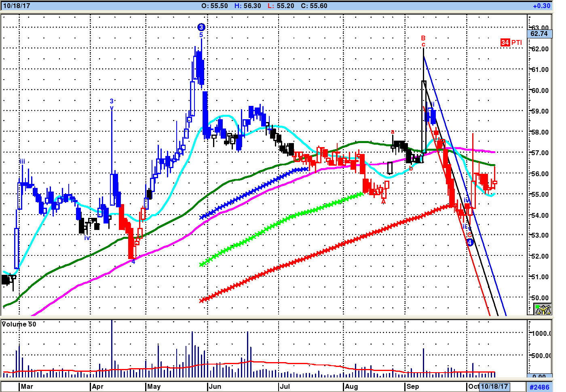Click the #2486 bar count box

[540, 387]
